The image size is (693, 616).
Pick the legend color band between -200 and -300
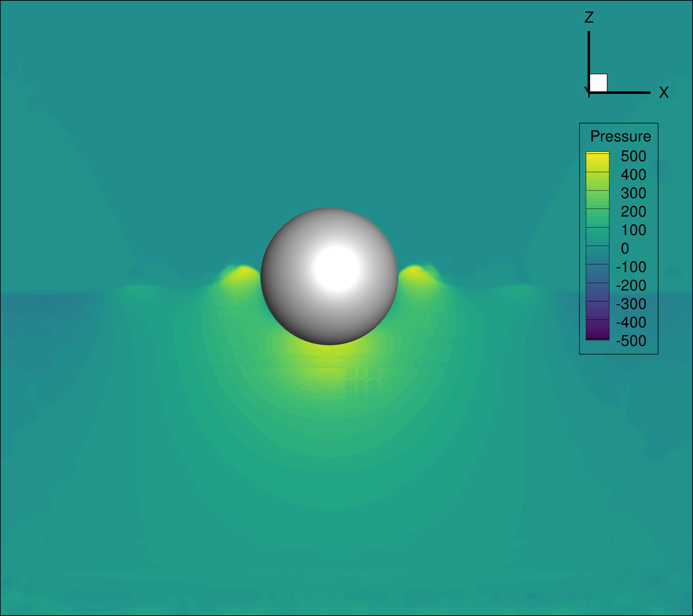(x=597, y=292)
